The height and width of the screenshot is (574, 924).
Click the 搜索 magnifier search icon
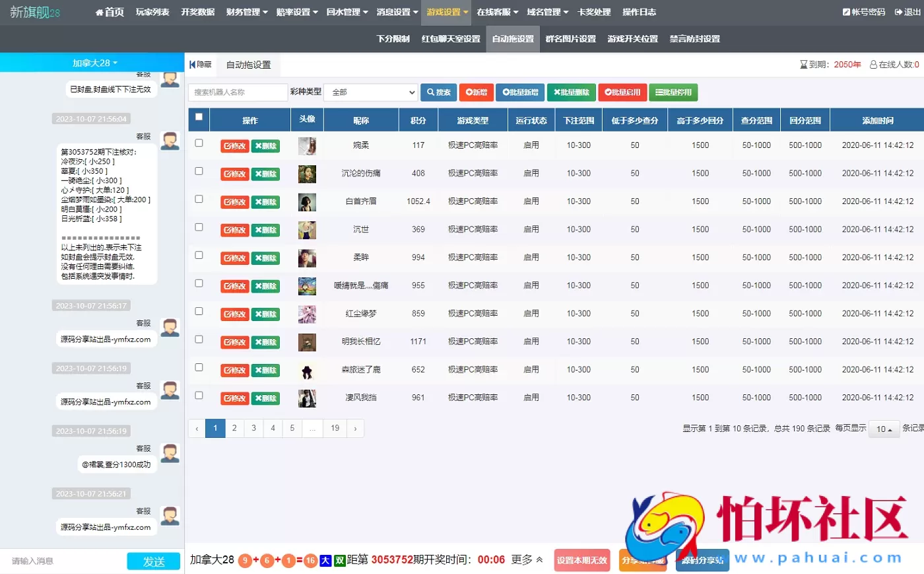point(432,92)
